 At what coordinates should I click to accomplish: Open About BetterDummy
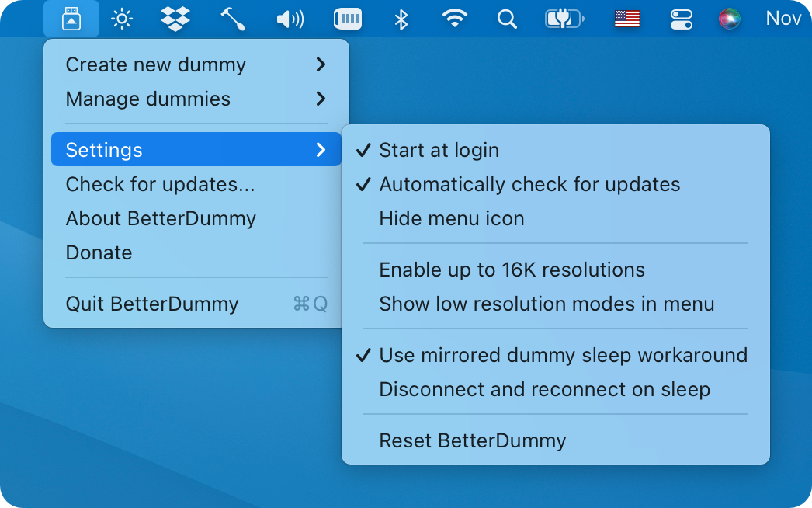(196, 218)
